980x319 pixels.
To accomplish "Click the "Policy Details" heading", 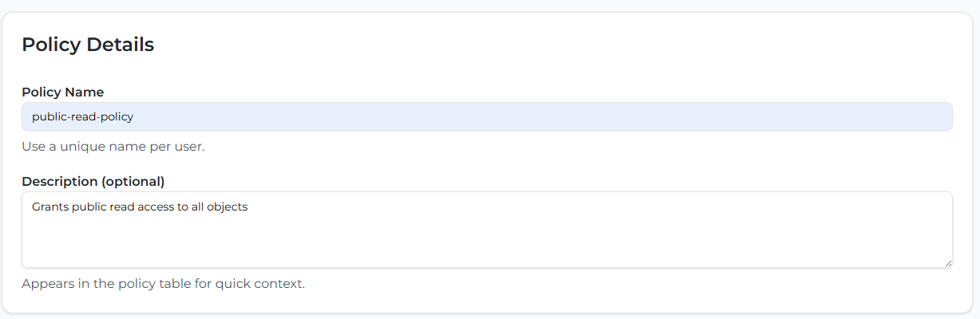I will coord(88,45).
